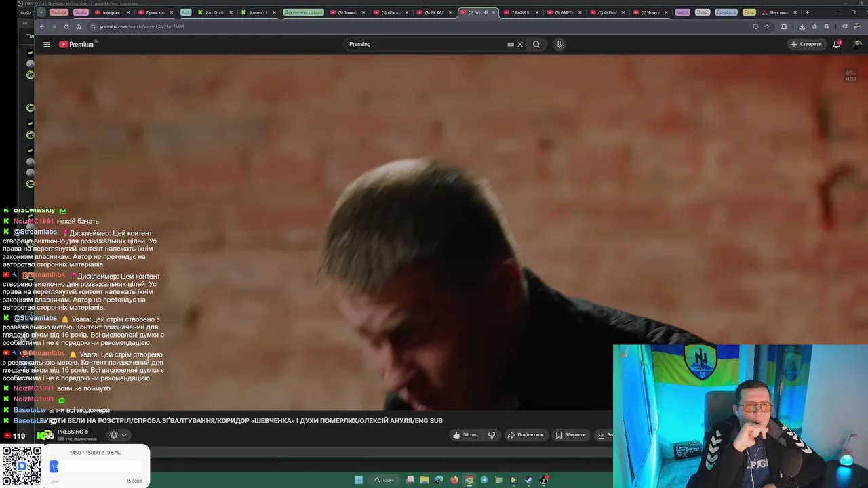
Task: Select the Youtube tab group label
Action: pyautogui.click(x=59, y=12)
